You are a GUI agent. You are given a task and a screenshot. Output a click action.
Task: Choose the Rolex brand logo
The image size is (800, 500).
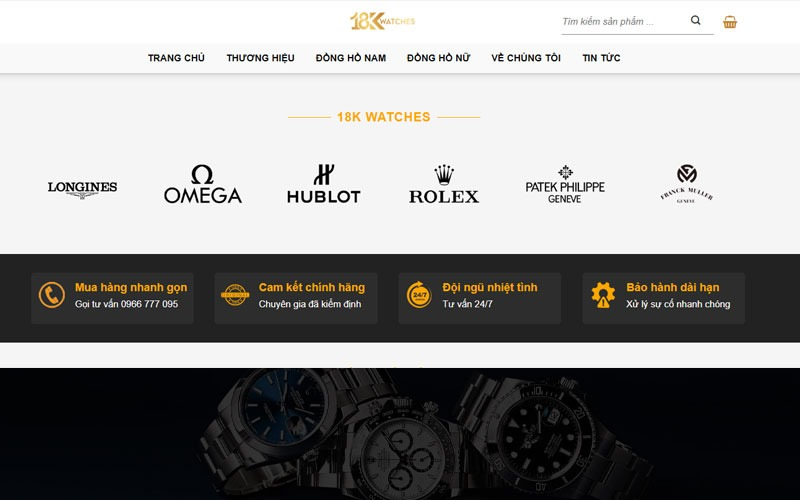(444, 184)
